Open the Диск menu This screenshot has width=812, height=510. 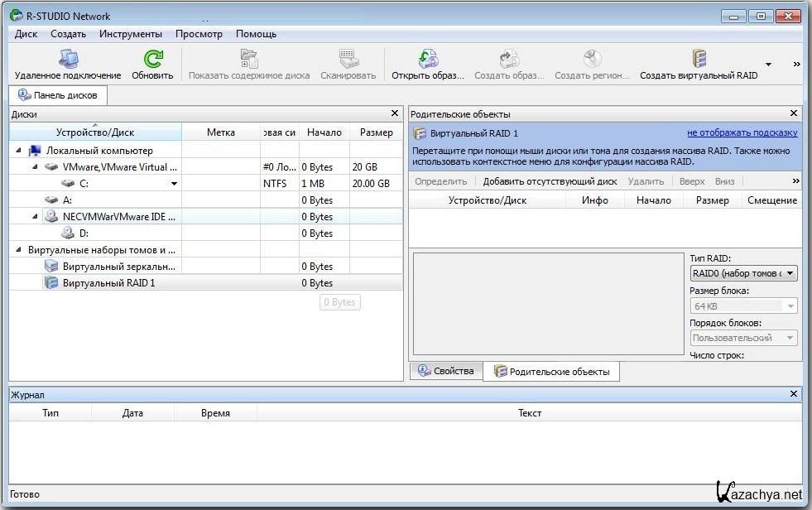[x=26, y=34]
